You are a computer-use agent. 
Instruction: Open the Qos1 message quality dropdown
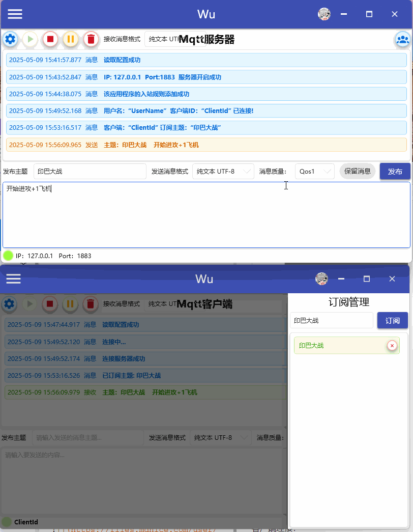314,171
